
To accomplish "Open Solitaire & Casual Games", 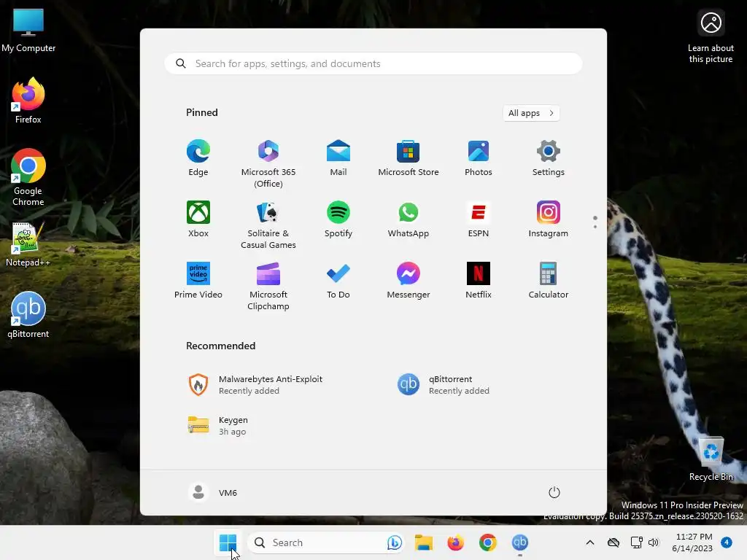I will click(268, 225).
